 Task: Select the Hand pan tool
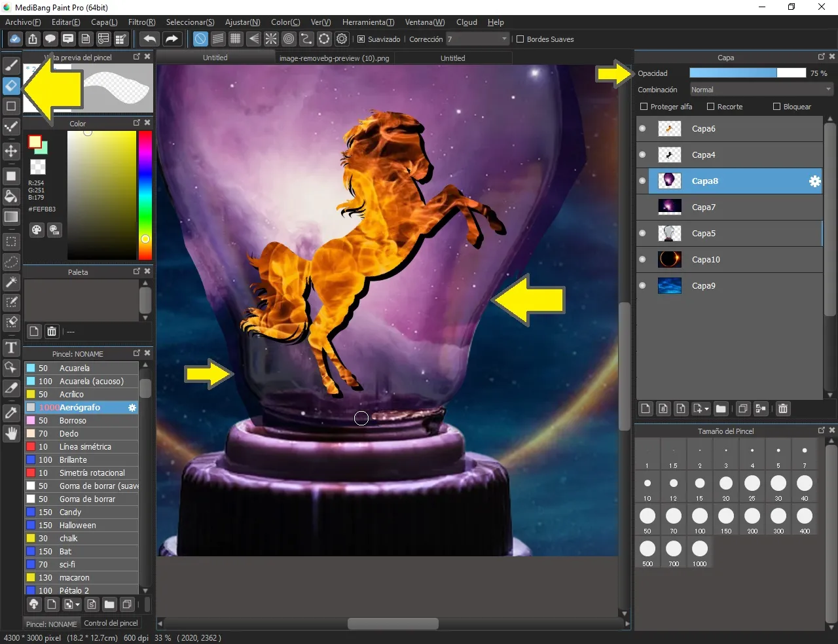click(11, 433)
